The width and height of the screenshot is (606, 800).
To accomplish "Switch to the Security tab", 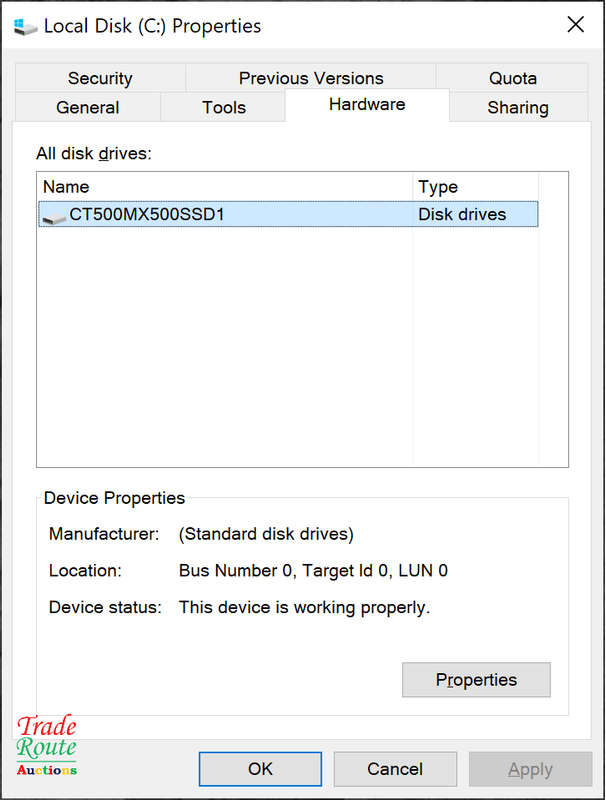I will pos(100,78).
